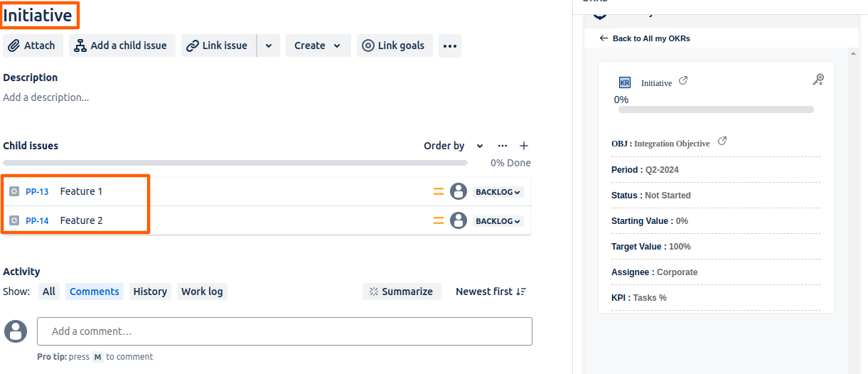
Task: Click the priority icon on Feature 2 row
Action: [439, 220]
